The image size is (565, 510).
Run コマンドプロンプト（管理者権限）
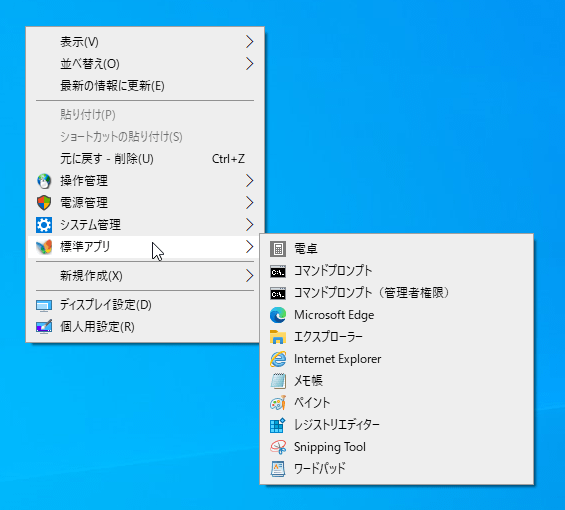tap(396, 293)
